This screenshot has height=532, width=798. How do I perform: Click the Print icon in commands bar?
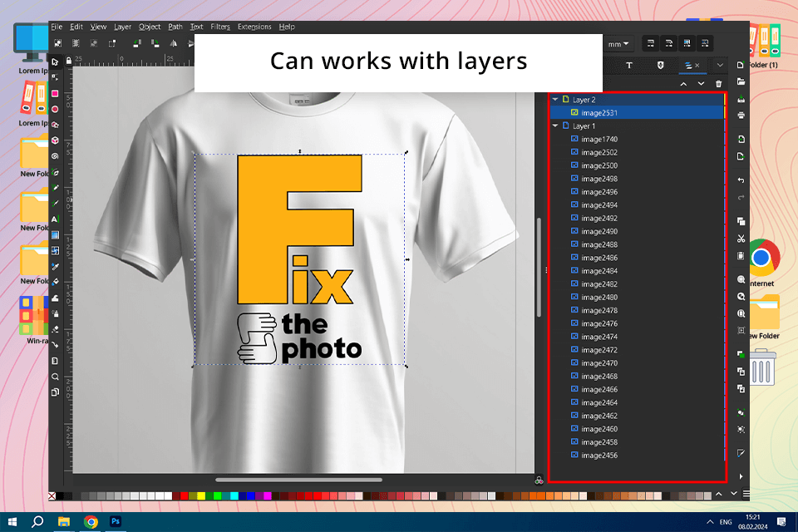point(741,115)
